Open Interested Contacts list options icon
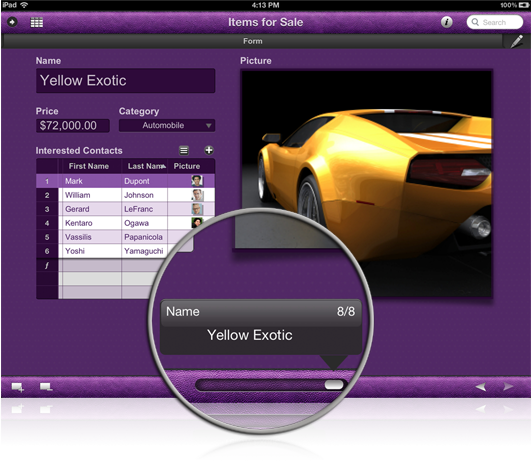 [x=184, y=150]
